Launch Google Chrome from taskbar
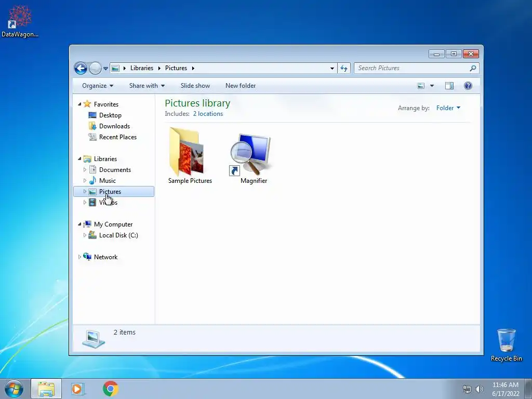 pos(110,389)
